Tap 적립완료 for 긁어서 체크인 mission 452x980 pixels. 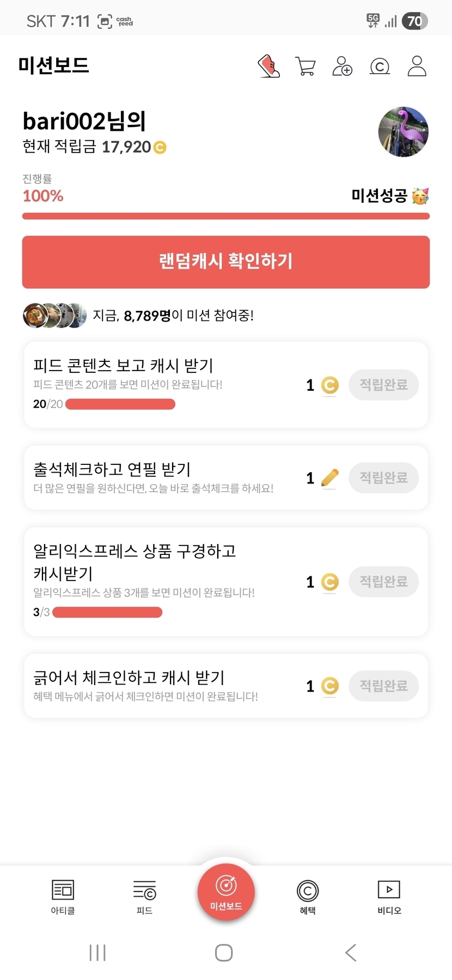383,686
